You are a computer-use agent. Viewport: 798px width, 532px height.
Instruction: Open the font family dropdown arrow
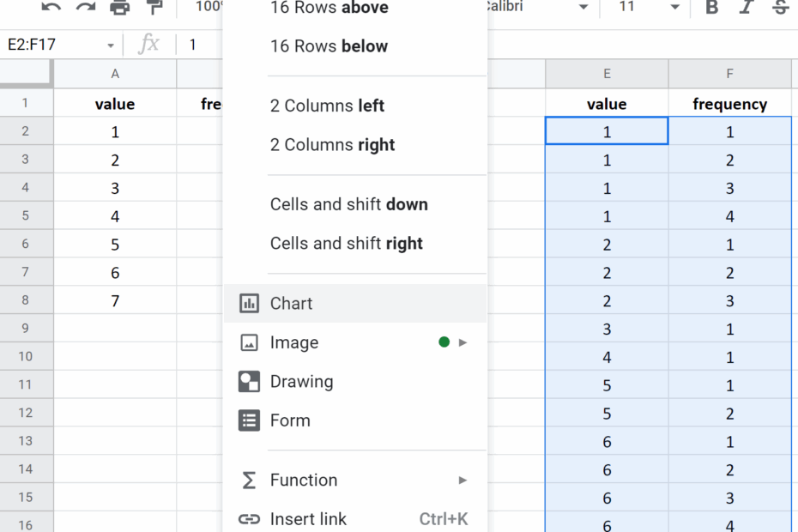coord(583,7)
